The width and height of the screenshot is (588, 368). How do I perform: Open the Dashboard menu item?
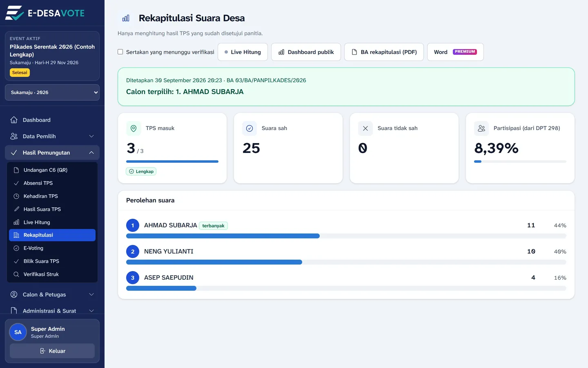pos(52,120)
